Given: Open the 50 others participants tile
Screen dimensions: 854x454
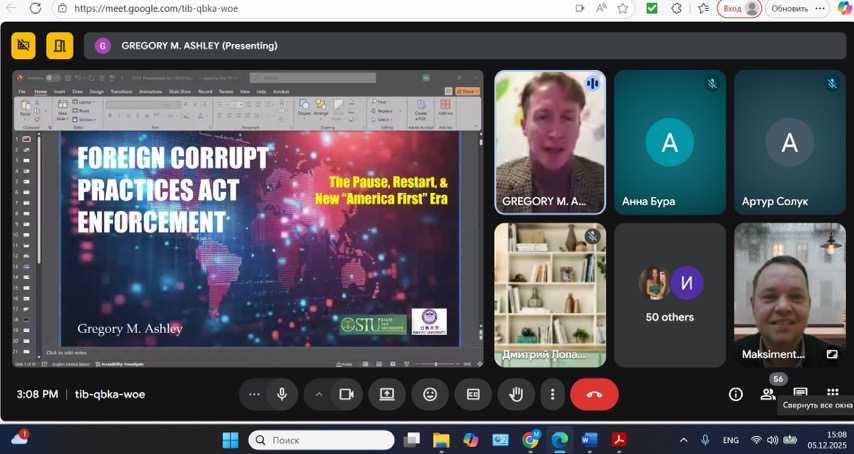Looking at the screenshot, I should click(x=670, y=294).
